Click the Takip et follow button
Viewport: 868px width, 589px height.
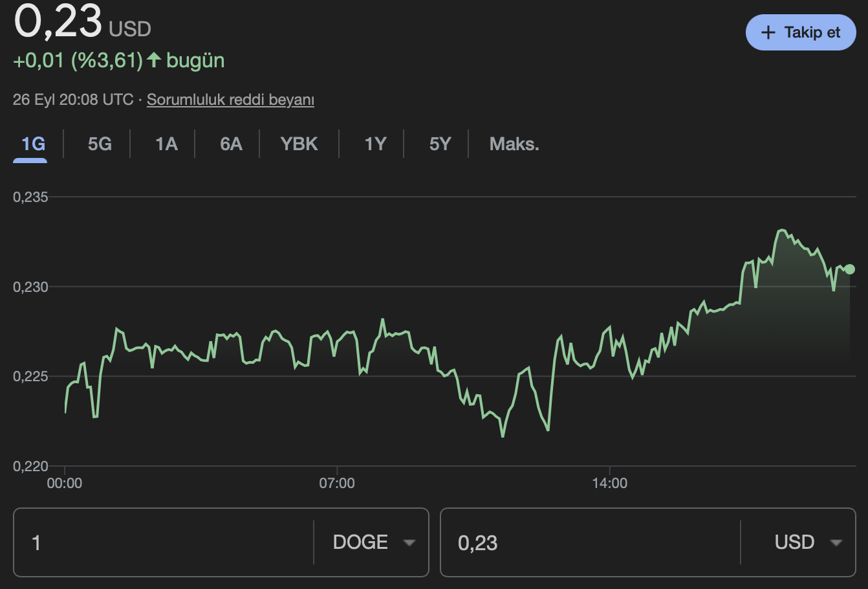pos(801,32)
